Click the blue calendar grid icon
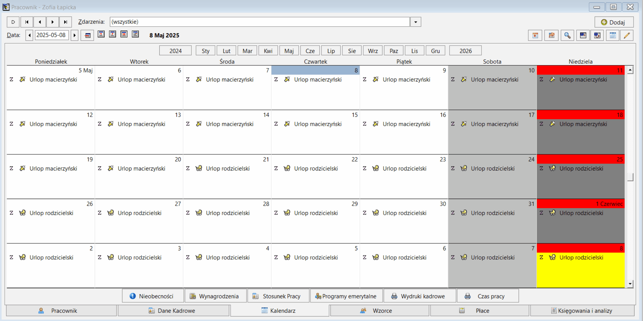Viewport: 644px width, 321px height. coord(613,35)
